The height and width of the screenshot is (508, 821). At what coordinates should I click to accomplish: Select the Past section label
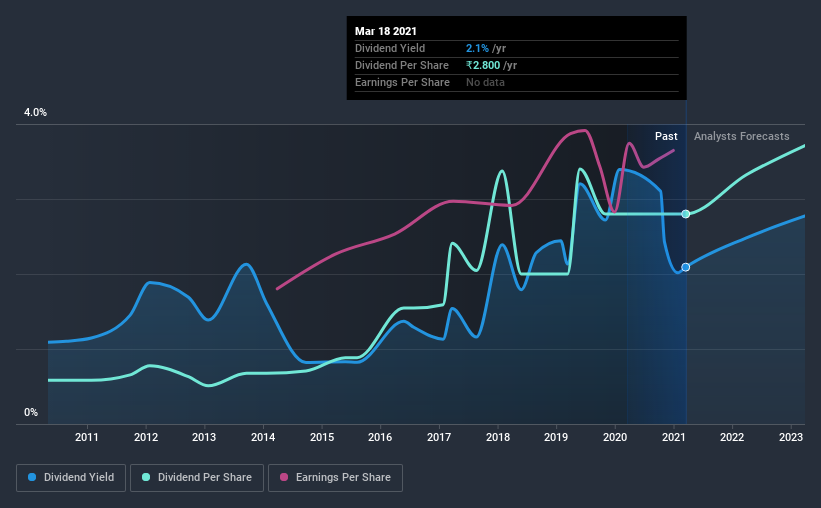[666, 136]
